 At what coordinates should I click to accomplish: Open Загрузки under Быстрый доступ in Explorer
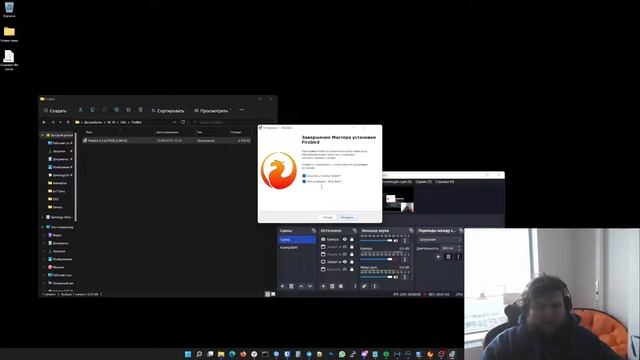tap(59, 151)
